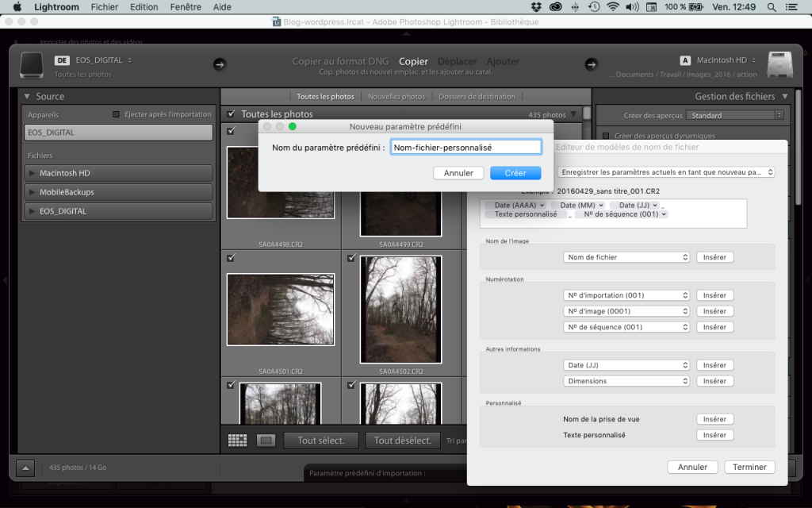Select the 5A0A4502.CR2 photo thumbnail

coord(400,310)
